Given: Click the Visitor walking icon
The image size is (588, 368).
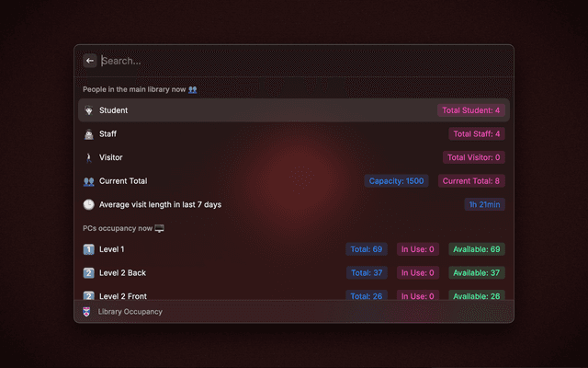Looking at the screenshot, I should (88, 157).
